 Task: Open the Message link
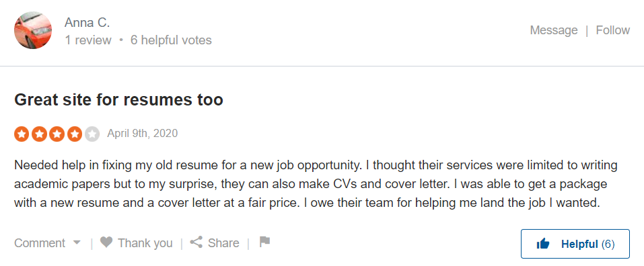coord(554,30)
